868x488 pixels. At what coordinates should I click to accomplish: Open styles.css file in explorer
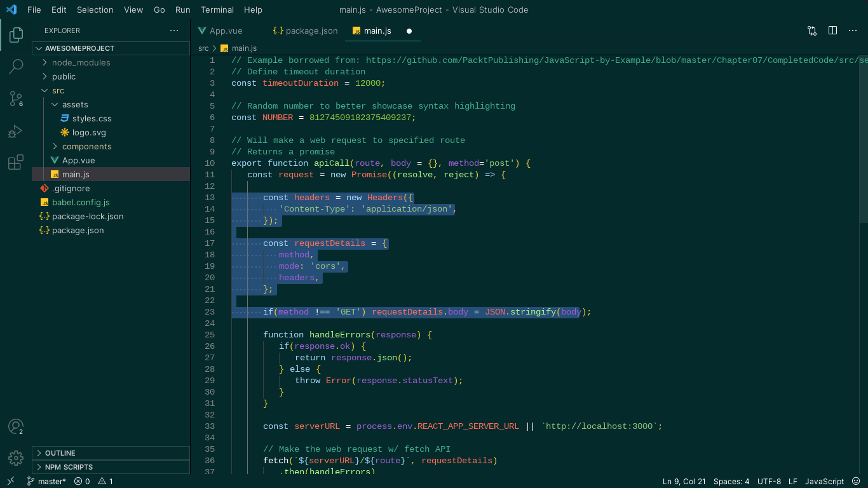tap(92, 118)
